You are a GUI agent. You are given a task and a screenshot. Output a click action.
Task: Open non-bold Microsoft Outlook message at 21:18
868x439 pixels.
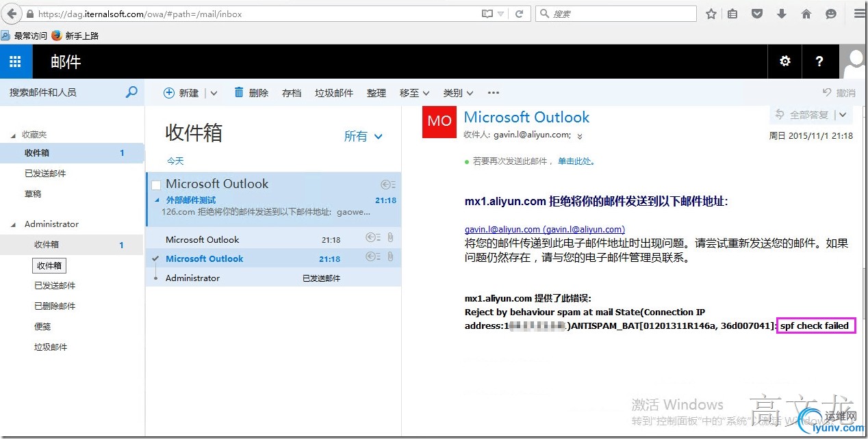click(x=274, y=239)
